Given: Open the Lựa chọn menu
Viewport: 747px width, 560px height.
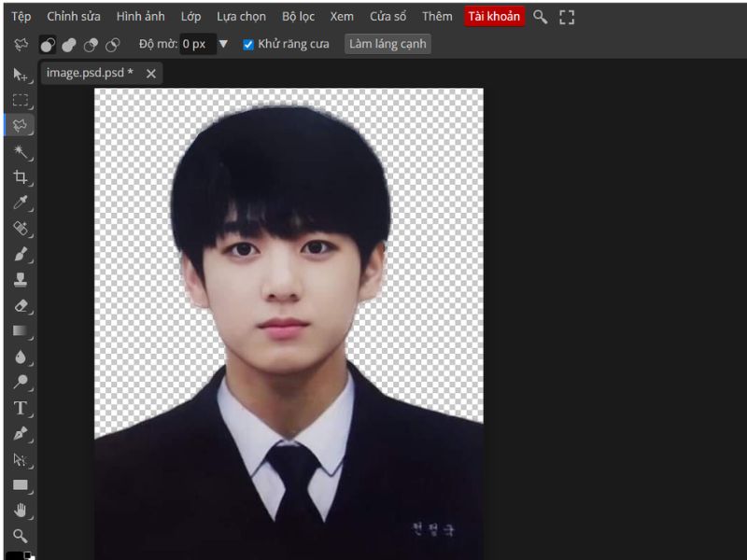Looking at the screenshot, I should (241, 17).
